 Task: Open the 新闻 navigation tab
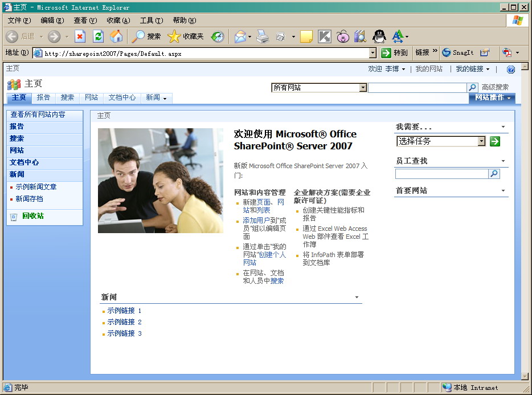[156, 97]
